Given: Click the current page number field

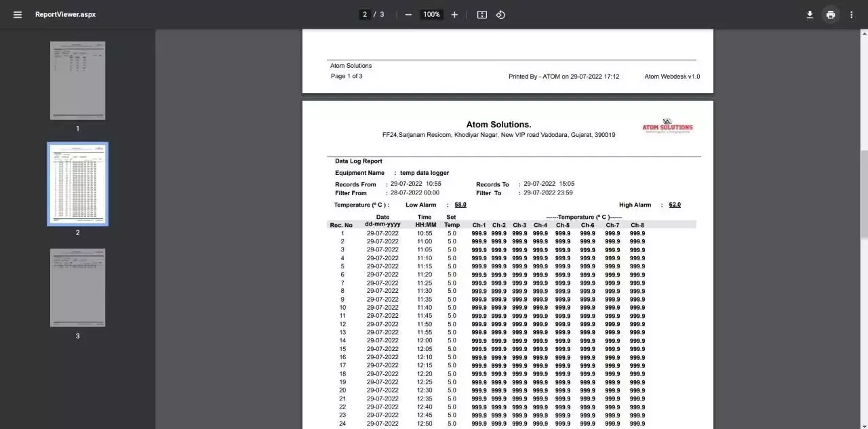Looking at the screenshot, I should 365,14.
